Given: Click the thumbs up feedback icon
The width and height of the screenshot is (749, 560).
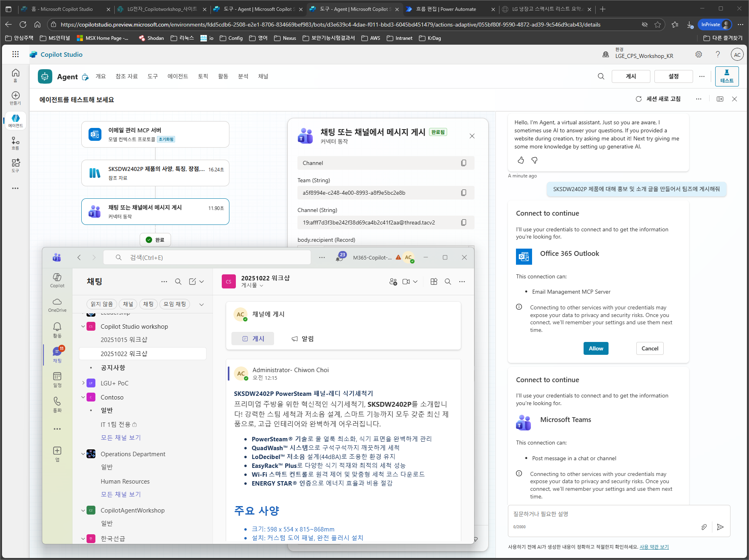Looking at the screenshot, I should click(521, 160).
